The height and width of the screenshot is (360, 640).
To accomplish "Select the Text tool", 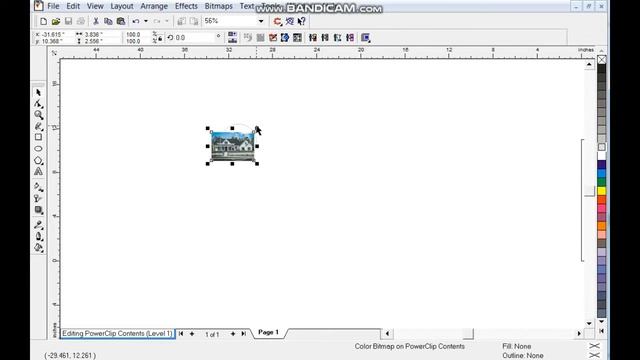I will point(38,171).
